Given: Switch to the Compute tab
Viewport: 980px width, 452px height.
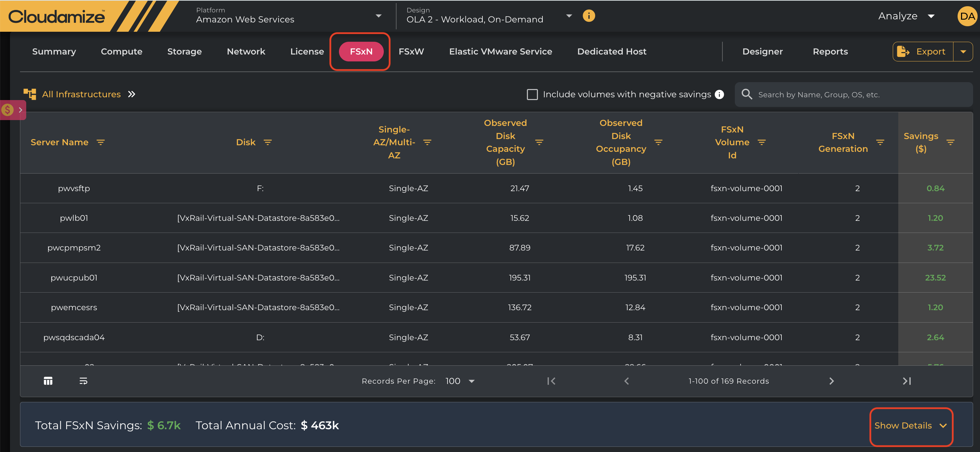Looking at the screenshot, I should coord(122,51).
